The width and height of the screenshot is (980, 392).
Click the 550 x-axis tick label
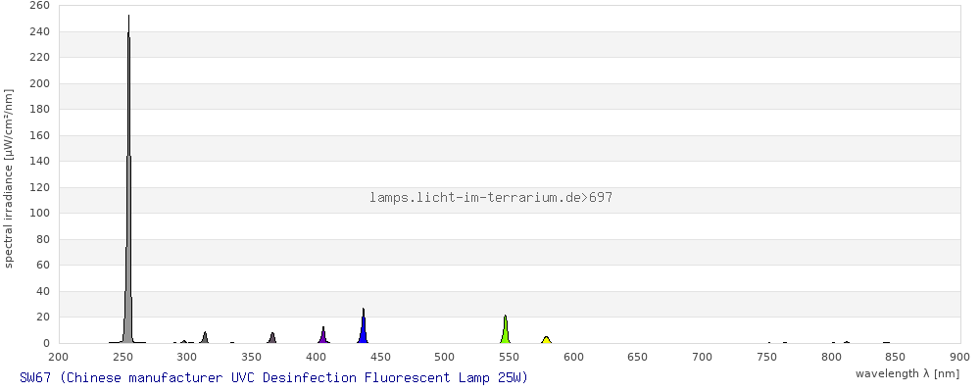(x=509, y=357)
